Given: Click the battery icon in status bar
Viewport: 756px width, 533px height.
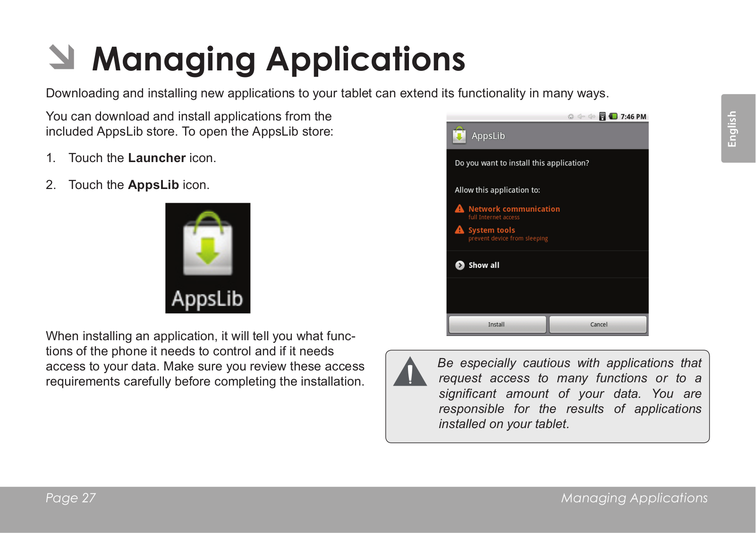Looking at the screenshot, I should coord(613,116).
